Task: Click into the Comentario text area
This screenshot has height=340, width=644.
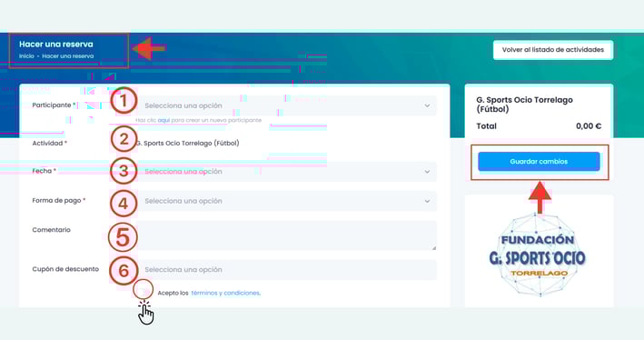Action: pyautogui.click(x=286, y=235)
